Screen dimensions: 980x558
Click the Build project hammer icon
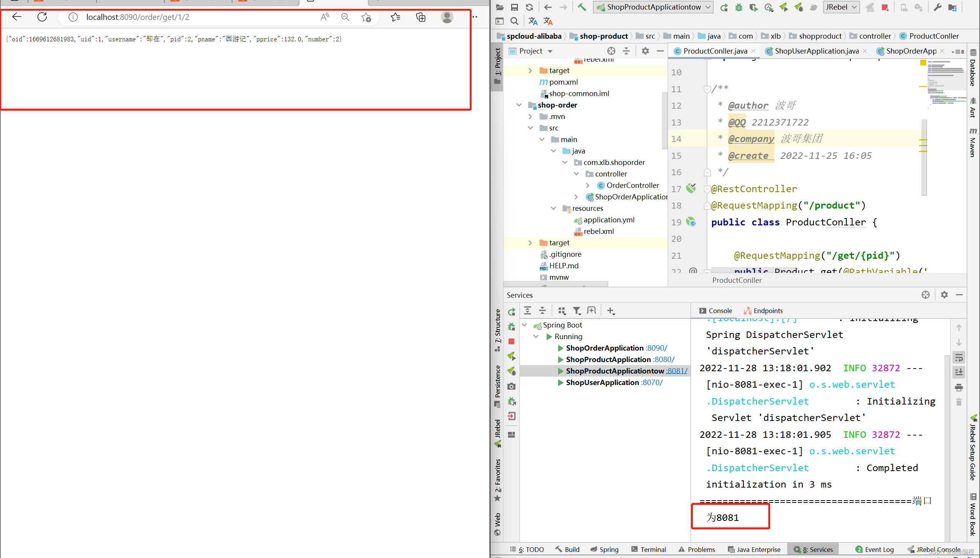coord(582,7)
